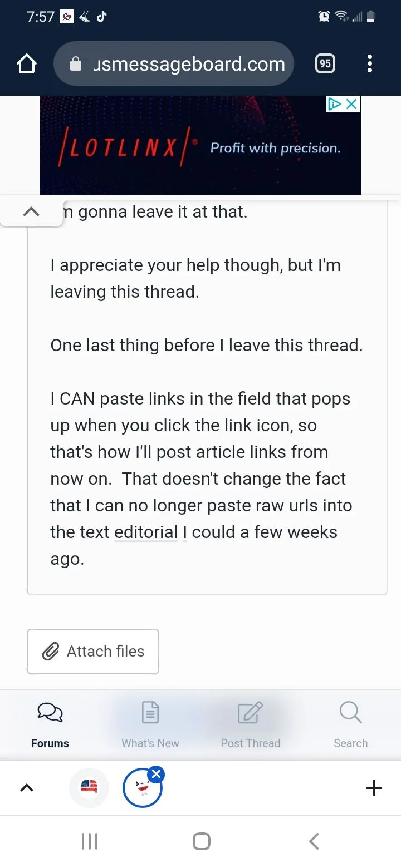Collapse the editor toolbar chevron
This screenshot has width=401, height=868.
pyautogui.click(x=31, y=211)
